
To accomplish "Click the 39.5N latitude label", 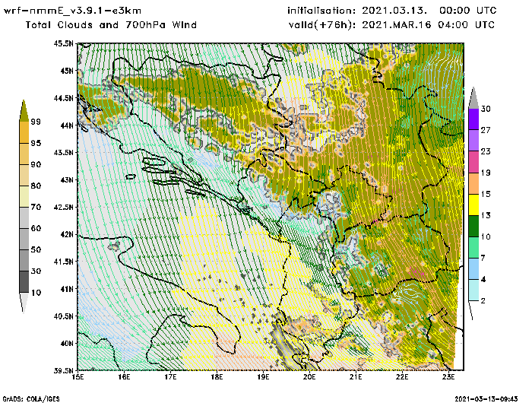I will [63, 371].
